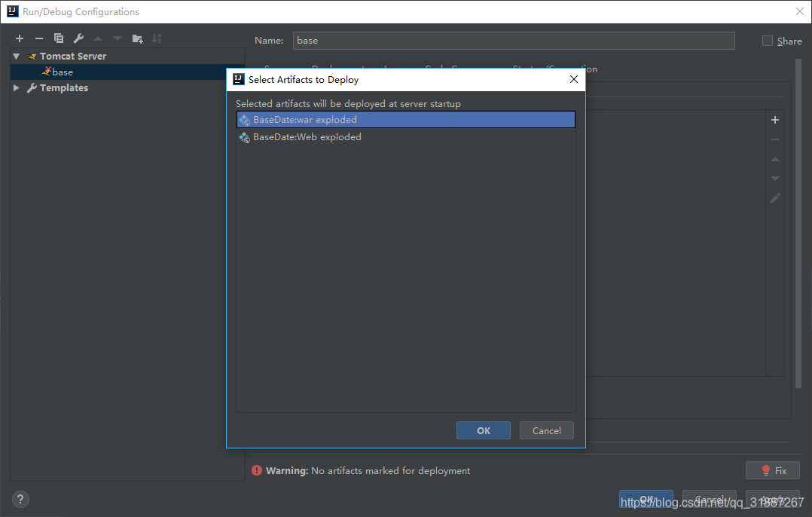The height and width of the screenshot is (517, 812).
Task: Create new folder icon in toolbar
Action: 137,38
